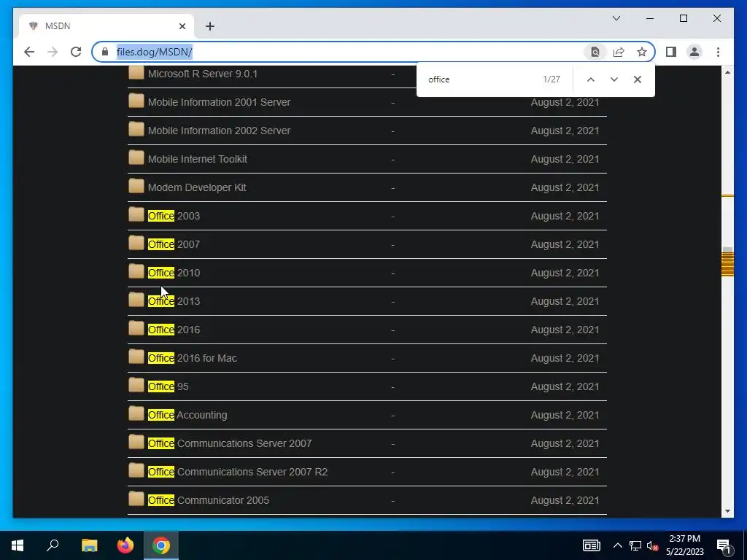Click folder icon beside Office 95
Viewport: 747px width, 560px height.
coord(136,385)
